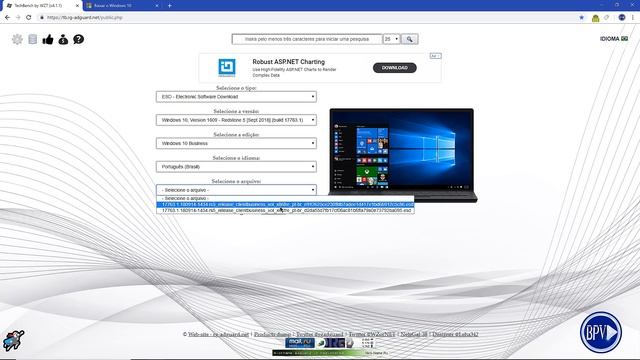Choose the '- Selecione o arquivo -' placeholder option
The image size is (640, 360).
tap(285, 198)
